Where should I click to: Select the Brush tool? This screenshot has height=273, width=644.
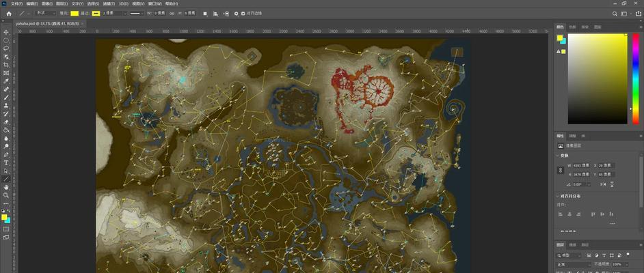(6, 97)
